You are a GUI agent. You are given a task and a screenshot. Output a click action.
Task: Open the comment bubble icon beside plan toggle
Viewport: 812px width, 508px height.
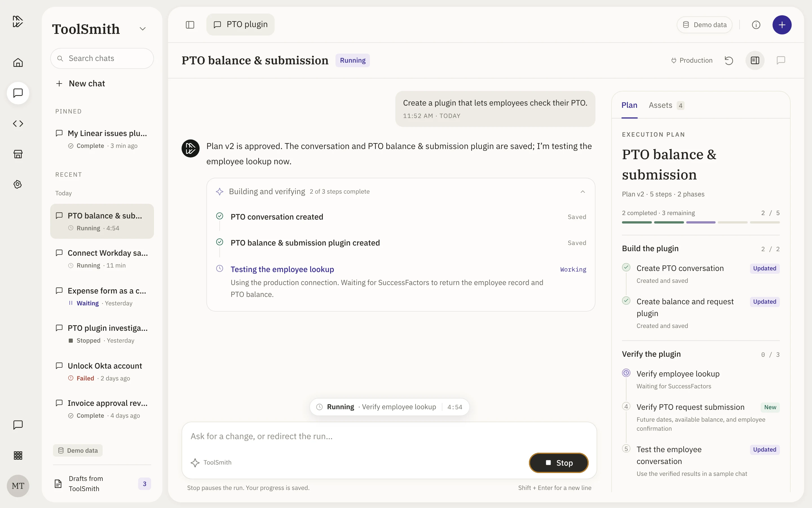[x=781, y=60]
